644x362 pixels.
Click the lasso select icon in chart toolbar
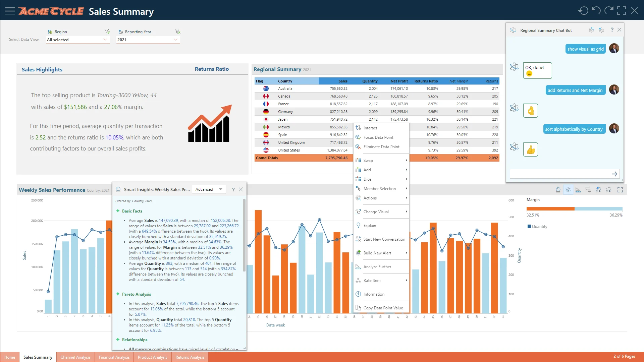point(608,190)
